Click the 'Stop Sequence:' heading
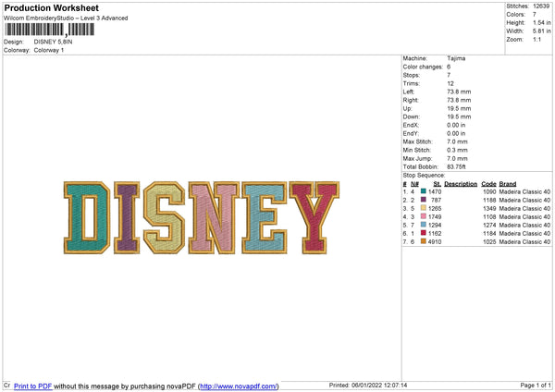The width and height of the screenshot is (555, 392). (x=424, y=176)
